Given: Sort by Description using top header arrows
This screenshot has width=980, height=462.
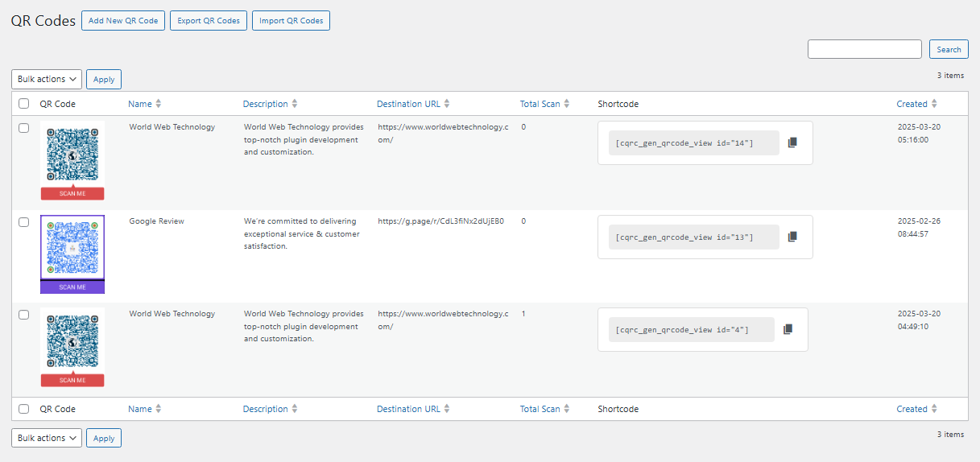Looking at the screenshot, I should tap(295, 104).
